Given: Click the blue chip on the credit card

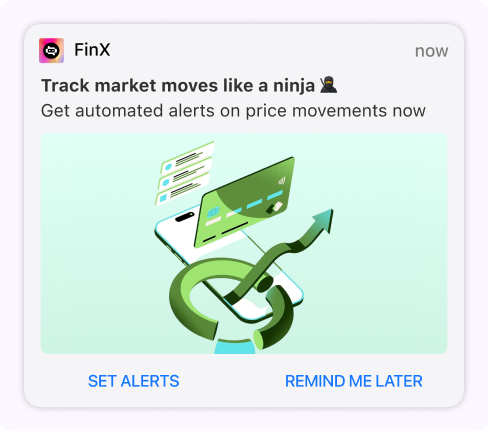Looking at the screenshot, I should 213,212.
